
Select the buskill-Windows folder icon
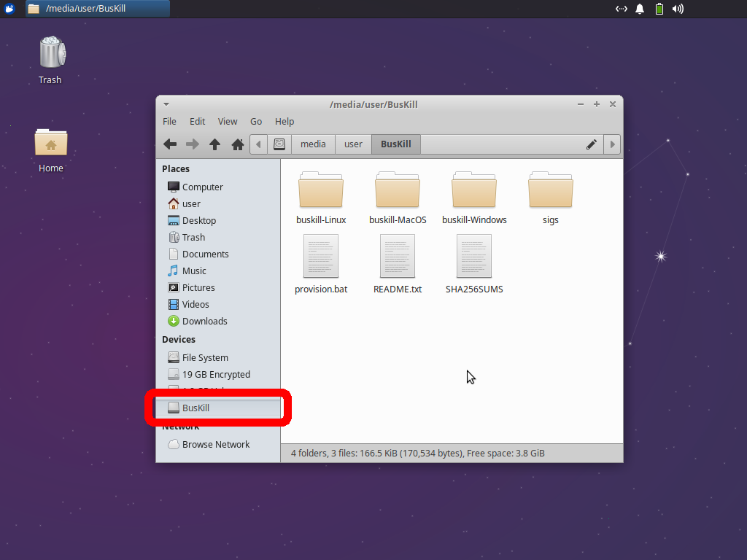pyautogui.click(x=474, y=190)
